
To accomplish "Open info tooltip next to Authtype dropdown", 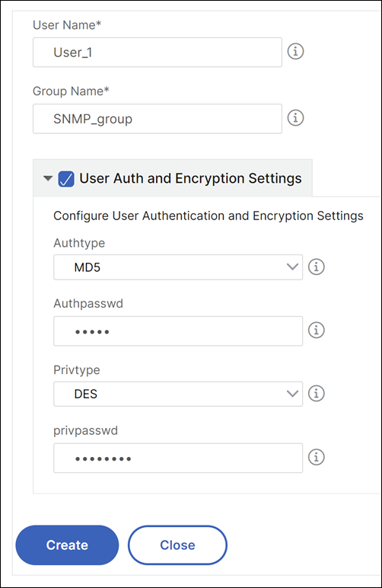I will tap(316, 267).
